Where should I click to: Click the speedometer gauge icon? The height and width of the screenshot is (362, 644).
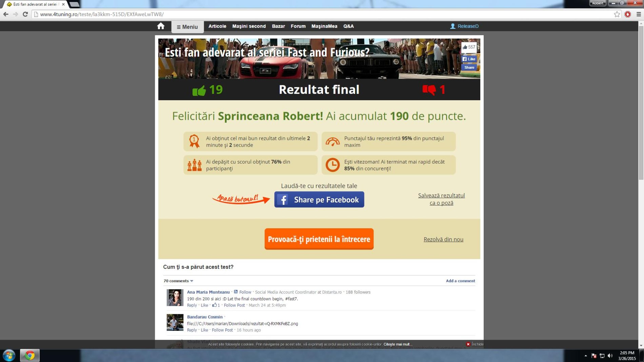(x=333, y=142)
